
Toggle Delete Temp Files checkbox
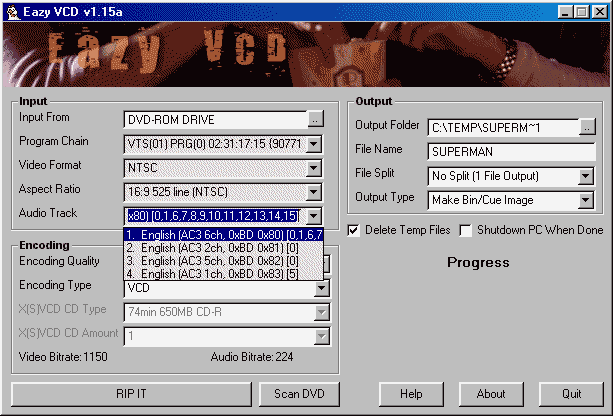coord(354,230)
